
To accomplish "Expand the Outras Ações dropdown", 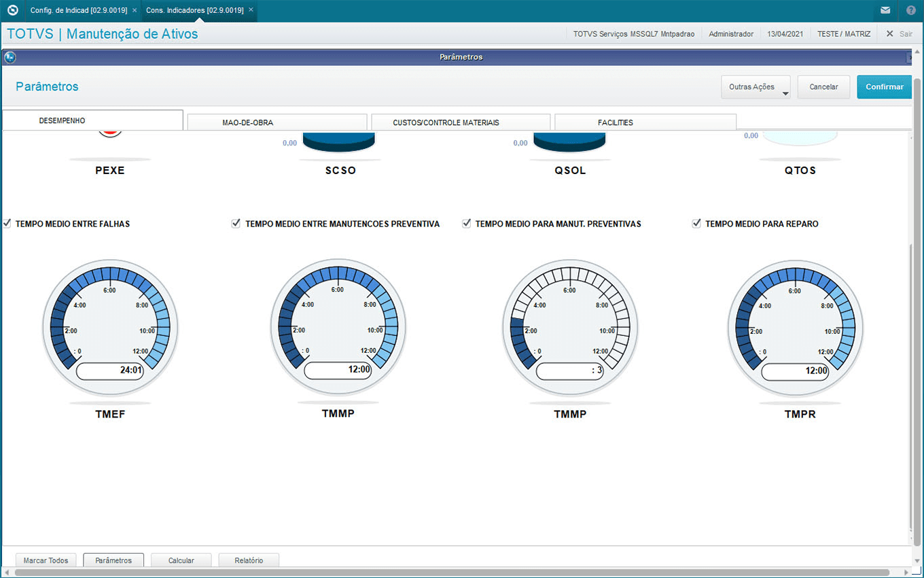I will 756,87.
